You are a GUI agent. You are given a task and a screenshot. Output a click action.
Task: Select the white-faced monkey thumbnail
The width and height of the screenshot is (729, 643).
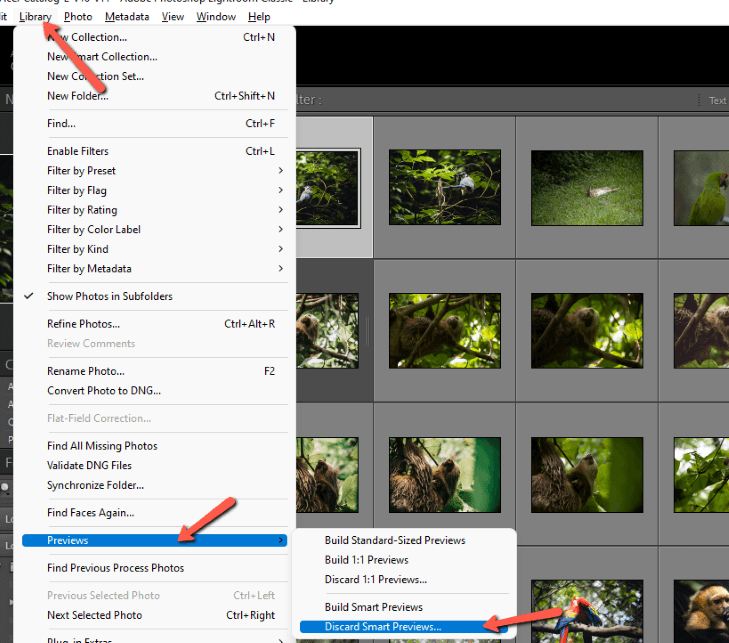pos(701,611)
